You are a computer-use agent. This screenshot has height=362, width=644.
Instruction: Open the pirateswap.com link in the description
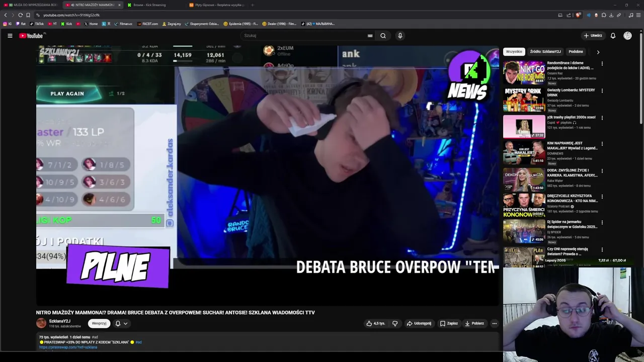pos(68,347)
